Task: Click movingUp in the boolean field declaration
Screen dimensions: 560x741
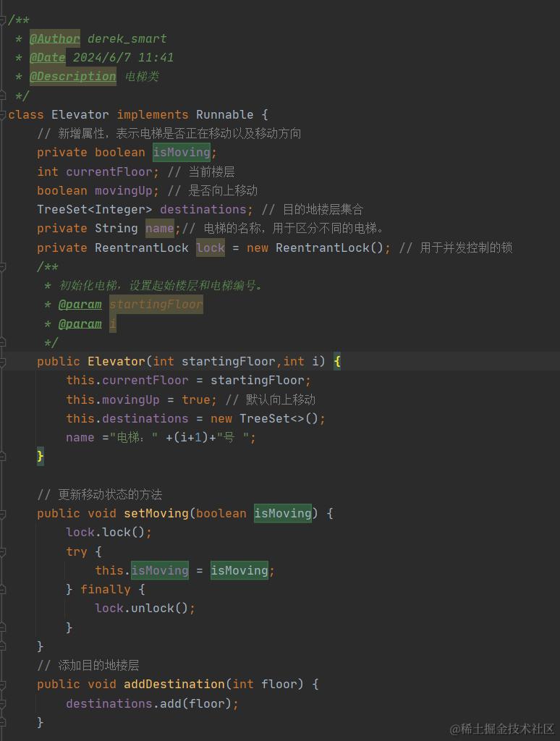Action: [x=123, y=191]
